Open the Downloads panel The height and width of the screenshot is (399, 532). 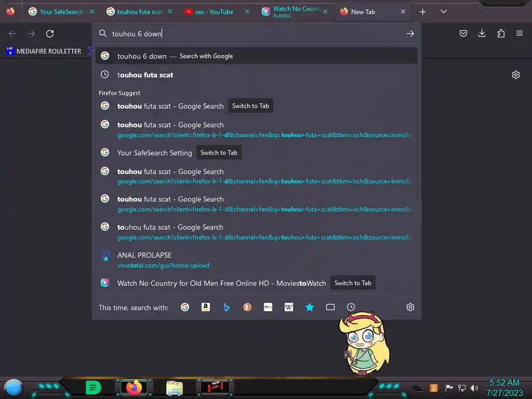pyautogui.click(x=482, y=33)
